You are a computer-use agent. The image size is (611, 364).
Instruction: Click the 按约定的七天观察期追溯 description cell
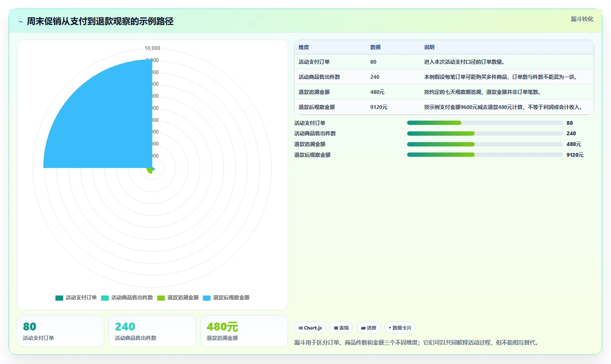(483, 92)
